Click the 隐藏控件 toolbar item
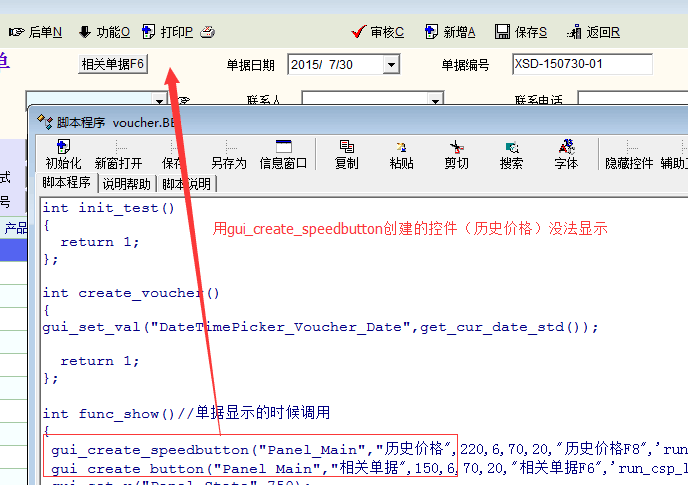 [629, 154]
